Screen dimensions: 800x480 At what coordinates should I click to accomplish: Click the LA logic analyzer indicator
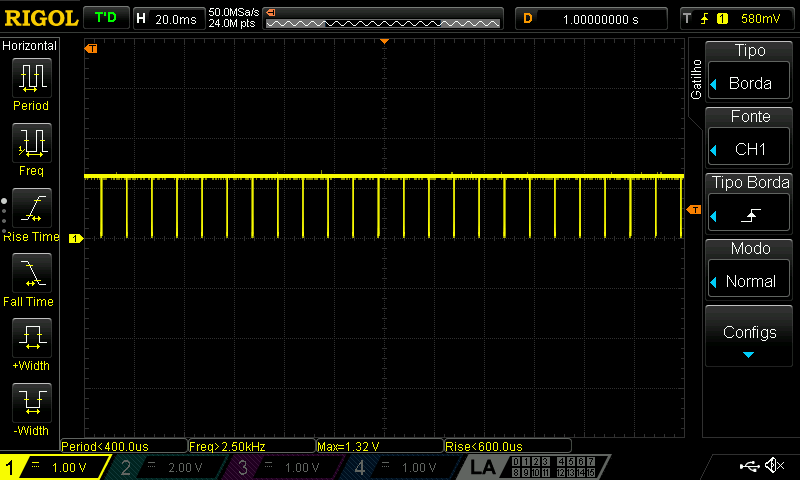click(x=482, y=467)
